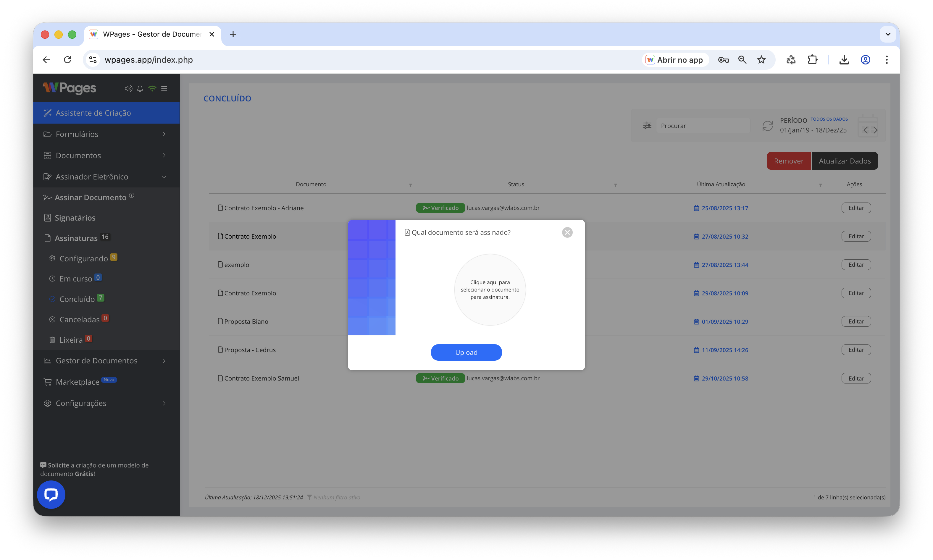Close the document upload dialog
Viewport: 933px width, 560px height.
tap(567, 232)
